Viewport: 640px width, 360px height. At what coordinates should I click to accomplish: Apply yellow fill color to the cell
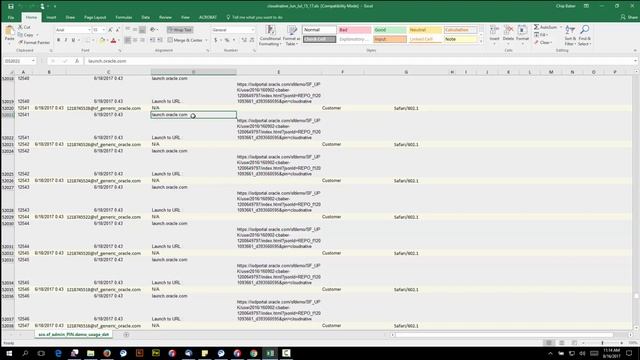102,40
